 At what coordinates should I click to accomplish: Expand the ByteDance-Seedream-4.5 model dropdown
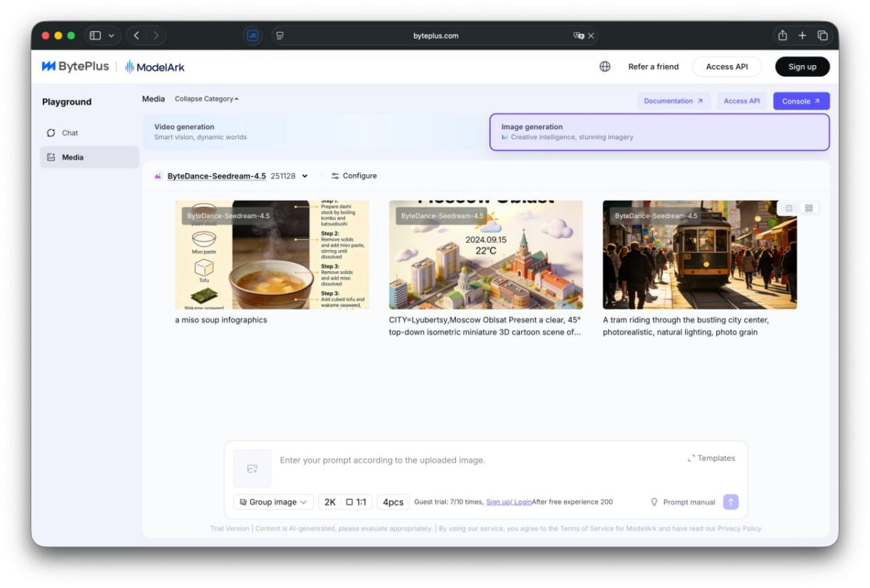(x=304, y=175)
